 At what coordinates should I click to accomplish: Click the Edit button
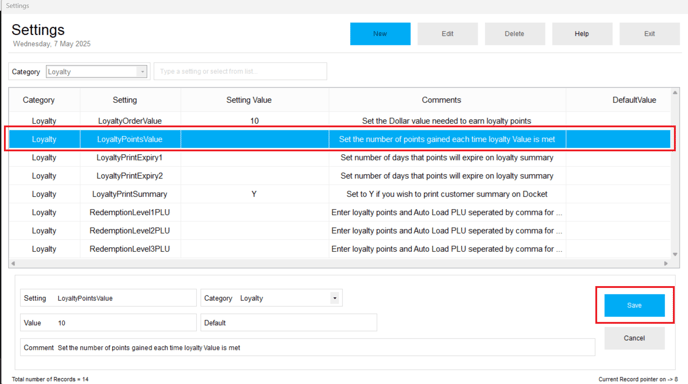447,34
